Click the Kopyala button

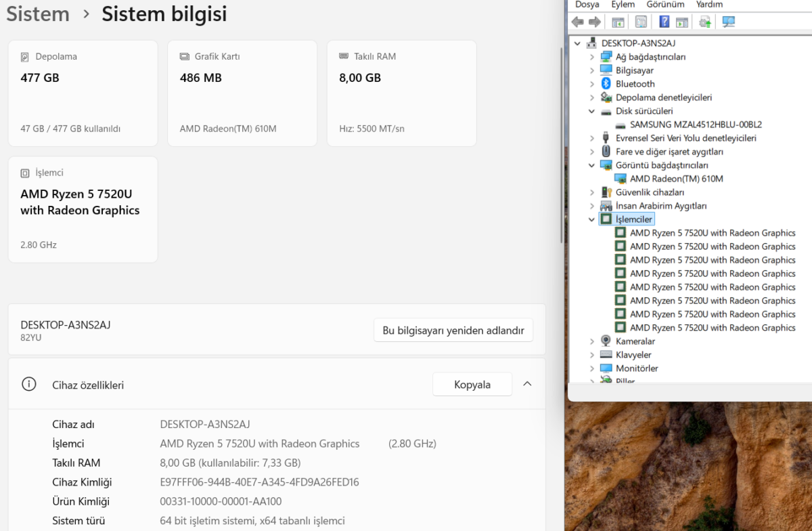[x=472, y=385]
